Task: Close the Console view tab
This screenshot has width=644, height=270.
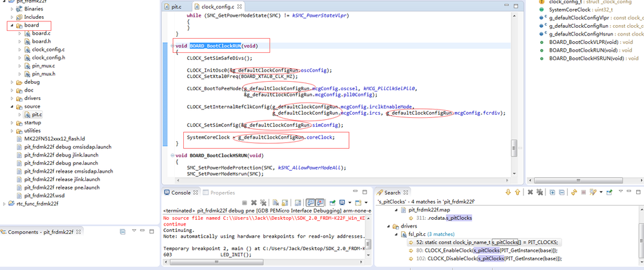Action: tap(196, 193)
